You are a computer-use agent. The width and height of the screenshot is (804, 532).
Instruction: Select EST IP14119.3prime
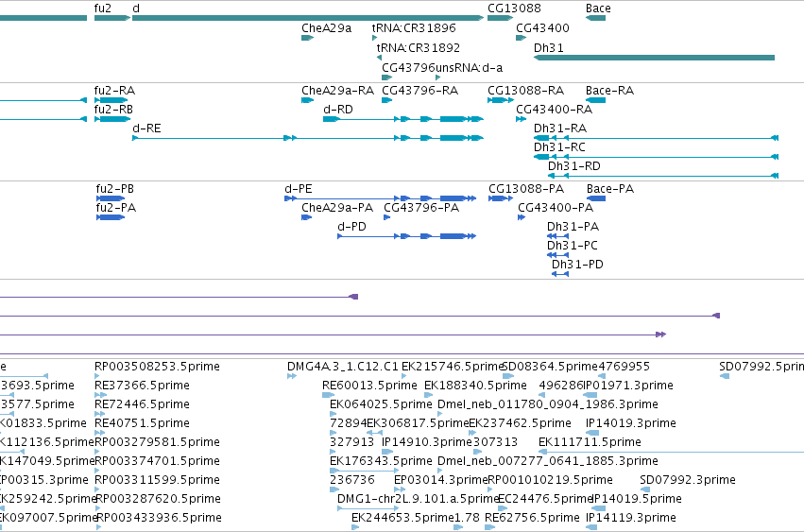pyautogui.click(x=631, y=518)
